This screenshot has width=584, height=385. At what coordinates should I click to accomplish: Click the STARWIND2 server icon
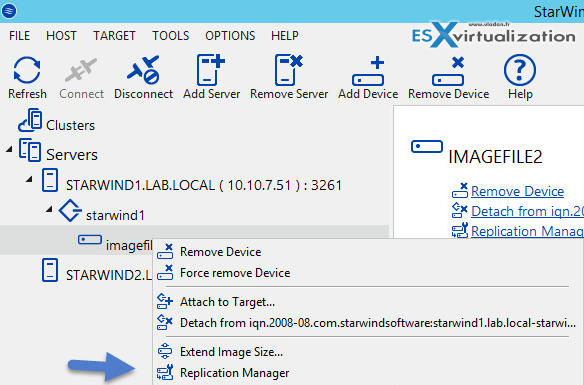50,270
